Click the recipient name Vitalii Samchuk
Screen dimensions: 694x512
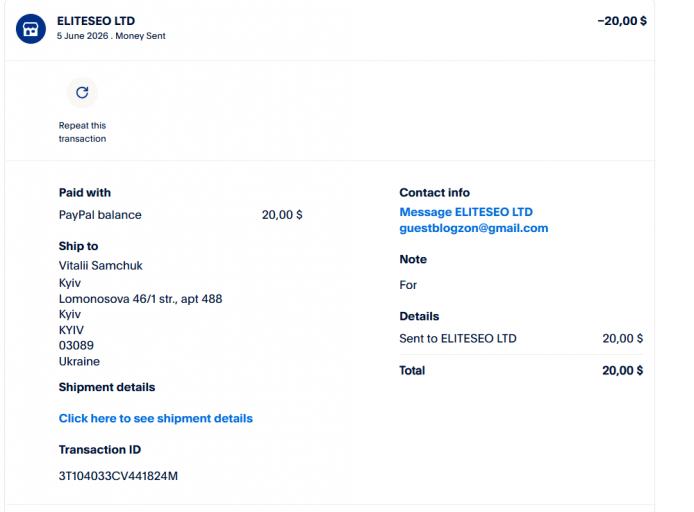[100, 266]
